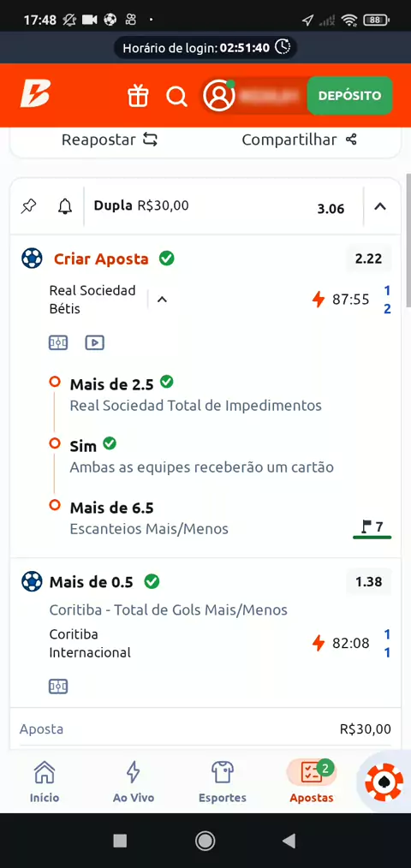This screenshot has width=411, height=868.
Task: Tap the orange B logo
Action: pyautogui.click(x=35, y=93)
